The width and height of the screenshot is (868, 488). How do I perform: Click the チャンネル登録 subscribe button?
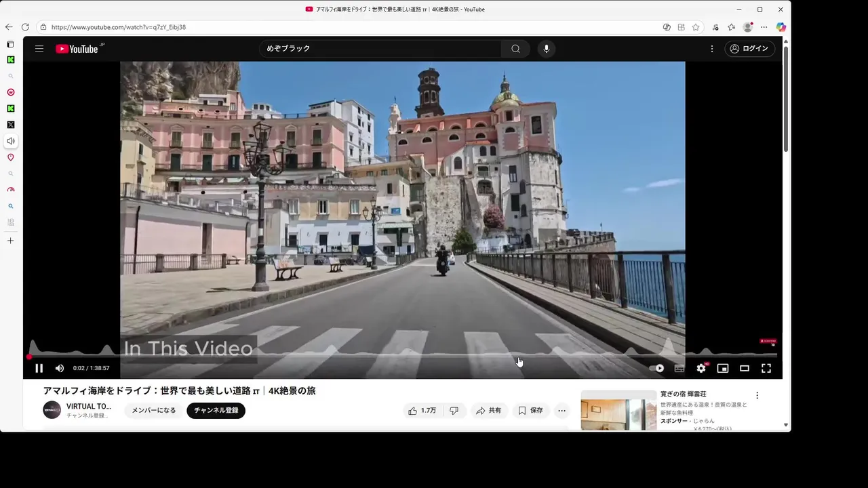(x=216, y=410)
